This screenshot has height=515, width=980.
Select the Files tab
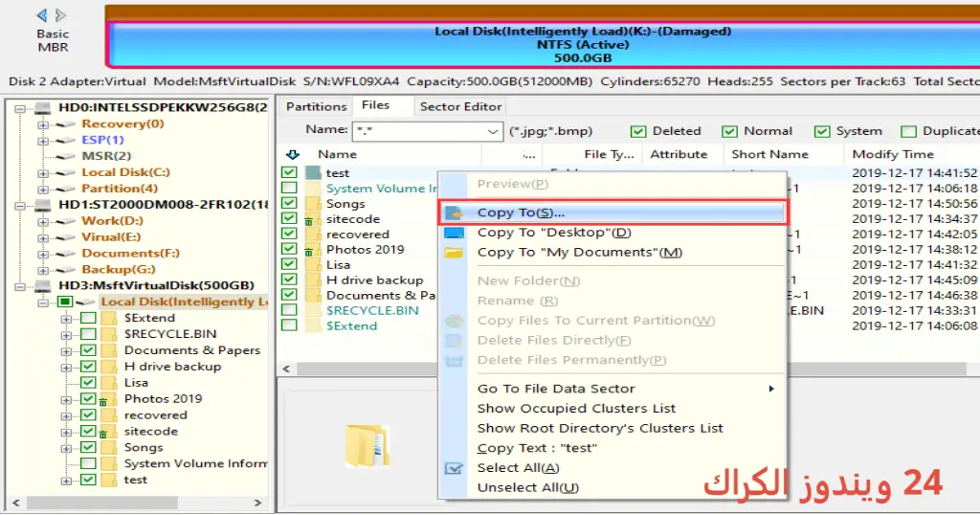click(375, 105)
